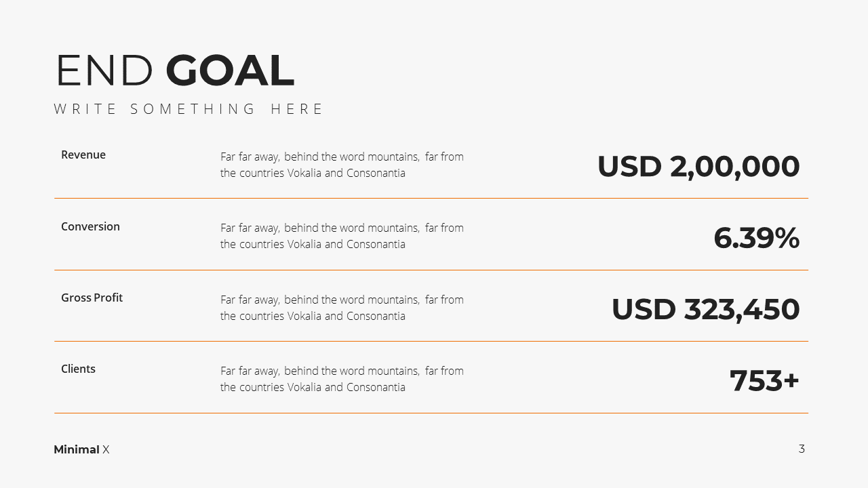
Task: Click the orange divider line below Revenue
Action: tap(431, 199)
